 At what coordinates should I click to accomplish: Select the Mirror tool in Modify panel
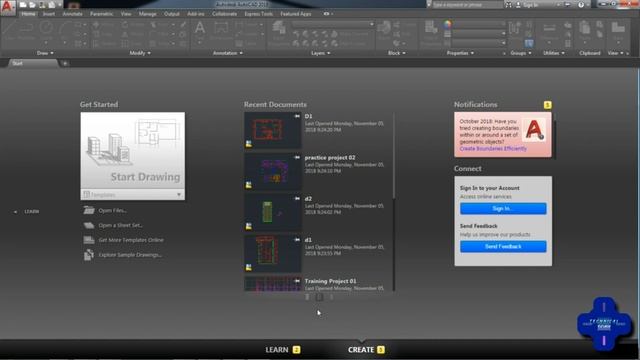click(x=132, y=34)
